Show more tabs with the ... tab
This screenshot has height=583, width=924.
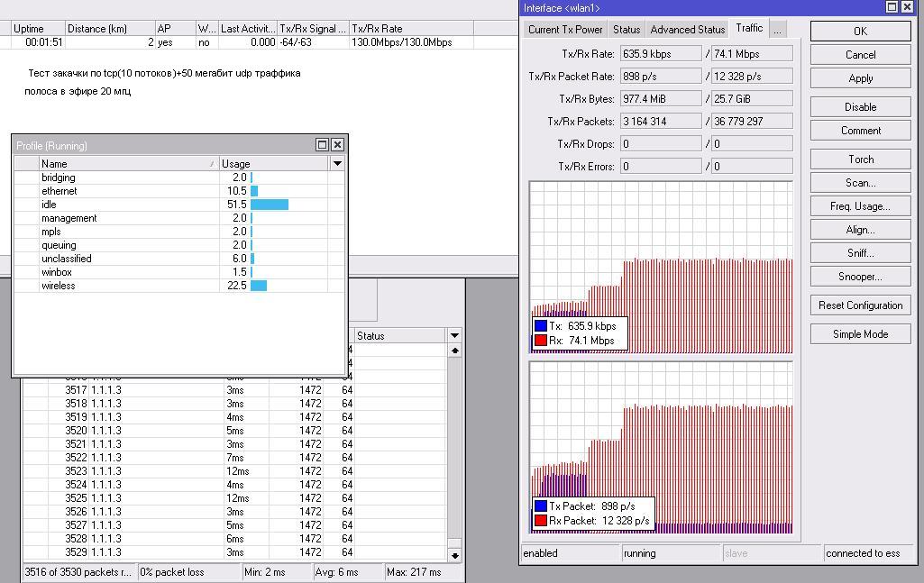click(x=777, y=29)
